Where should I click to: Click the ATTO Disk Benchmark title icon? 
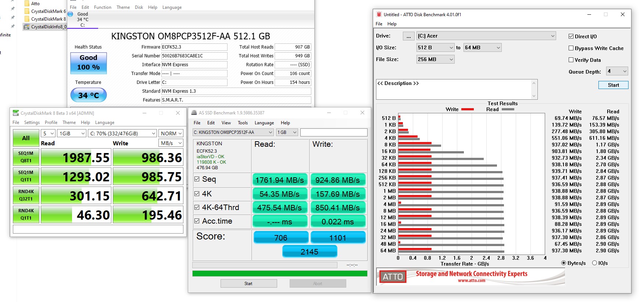[379, 15]
